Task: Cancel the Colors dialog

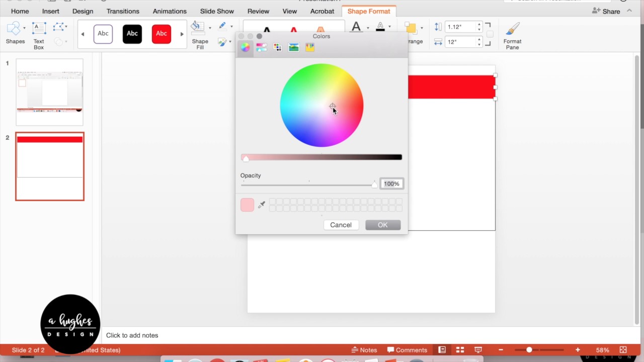Action: pyautogui.click(x=341, y=225)
